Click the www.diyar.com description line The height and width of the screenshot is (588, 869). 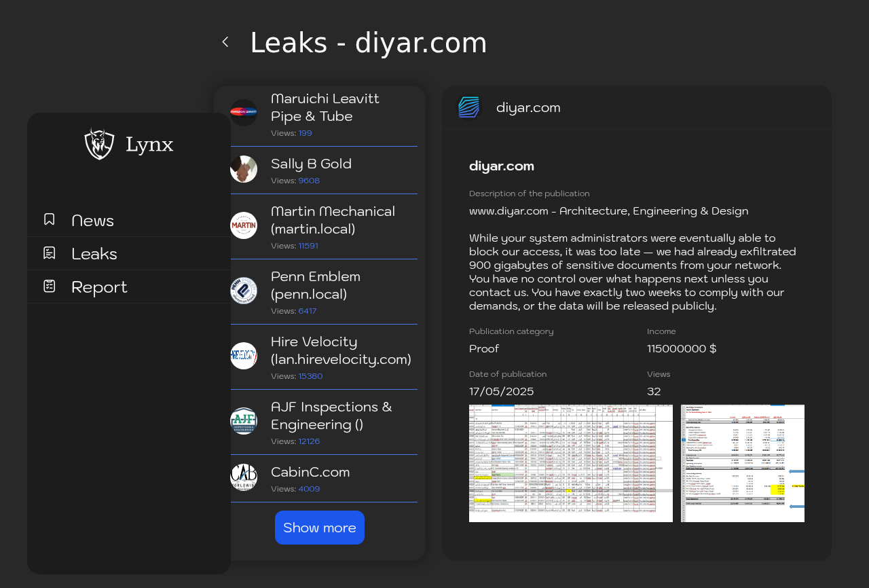(x=609, y=210)
